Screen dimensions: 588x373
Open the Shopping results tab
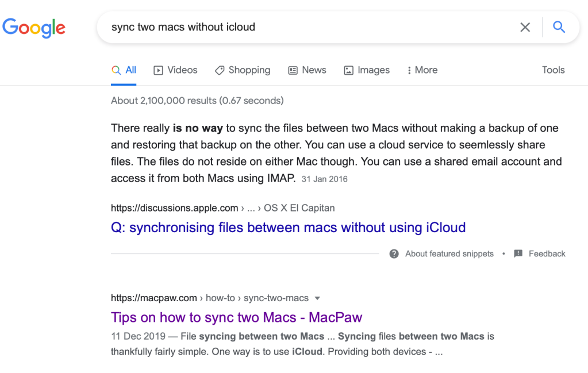pos(242,70)
